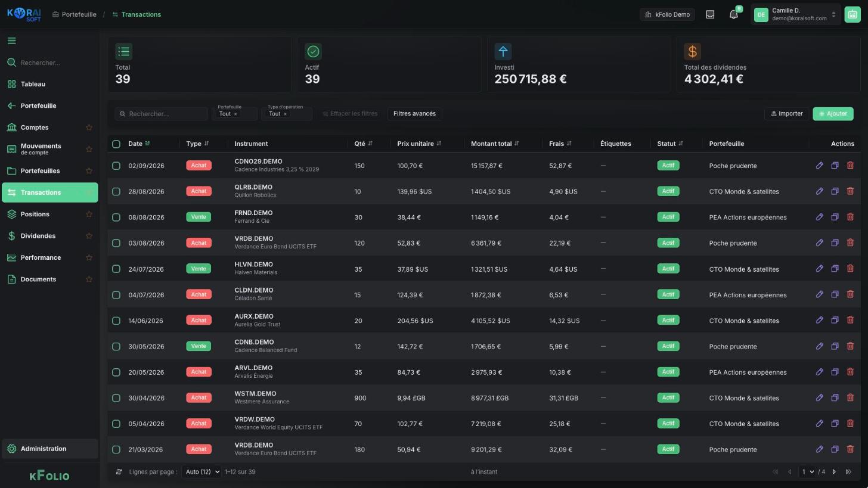Focus the transactions Rechercher search field
Screen dimensions: 868x488
162,114
